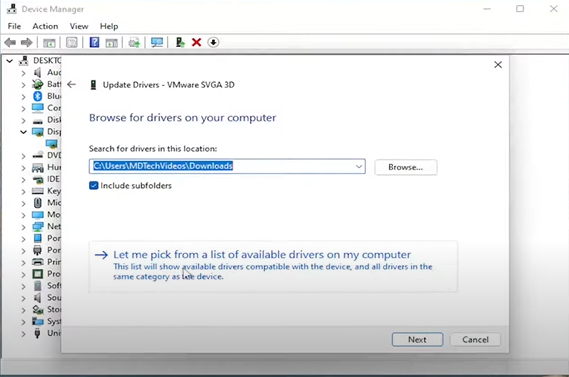Expand the System devices tree chevron

(x=23, y=321)
